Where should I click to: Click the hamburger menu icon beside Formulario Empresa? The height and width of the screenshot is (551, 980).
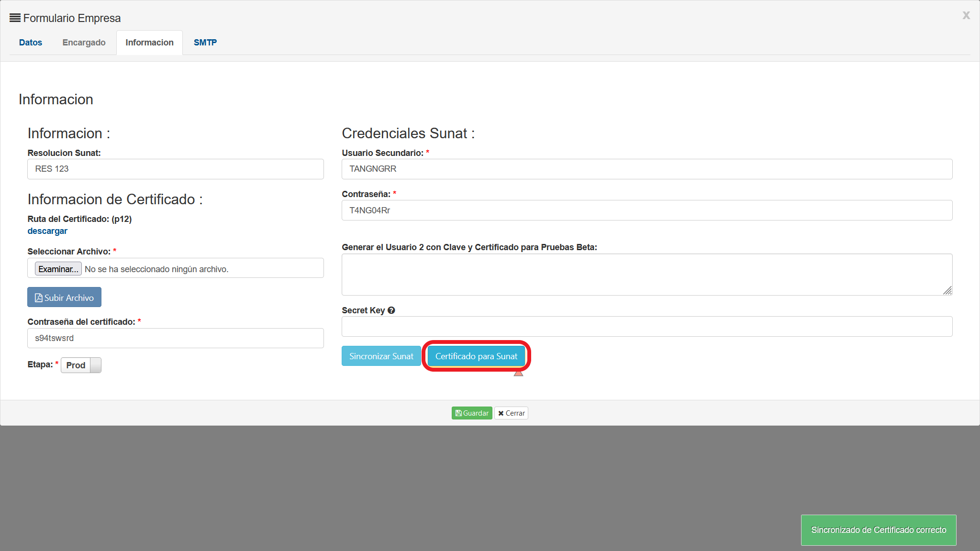pos(15,18)
